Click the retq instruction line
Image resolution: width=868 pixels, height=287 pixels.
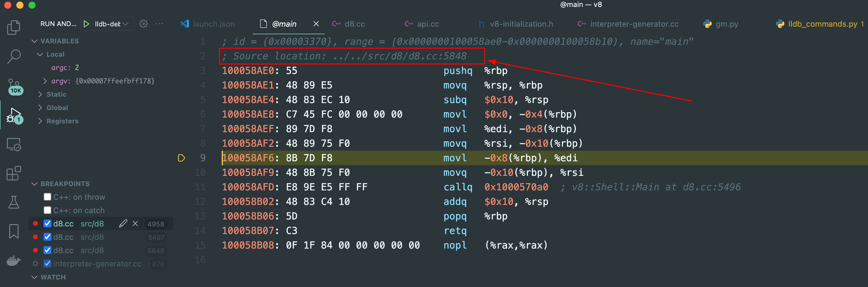[x=455, y=231]
